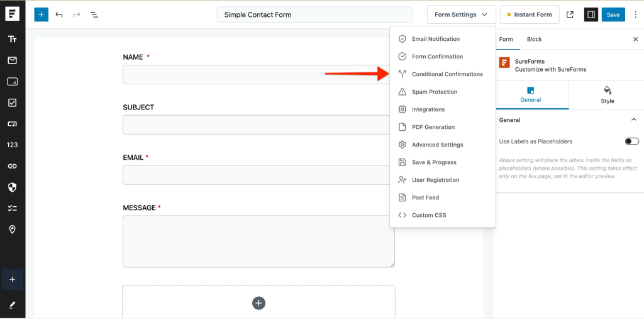Add an Email field block from the sidebar
The height and width of the screenshot is (322, 644).
13,60
